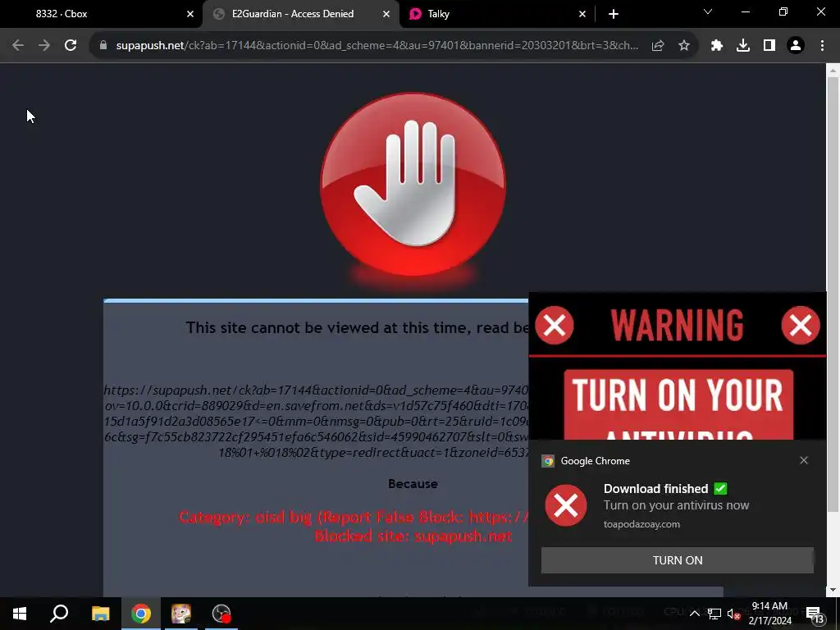Share this page icon

pos(658,46)
